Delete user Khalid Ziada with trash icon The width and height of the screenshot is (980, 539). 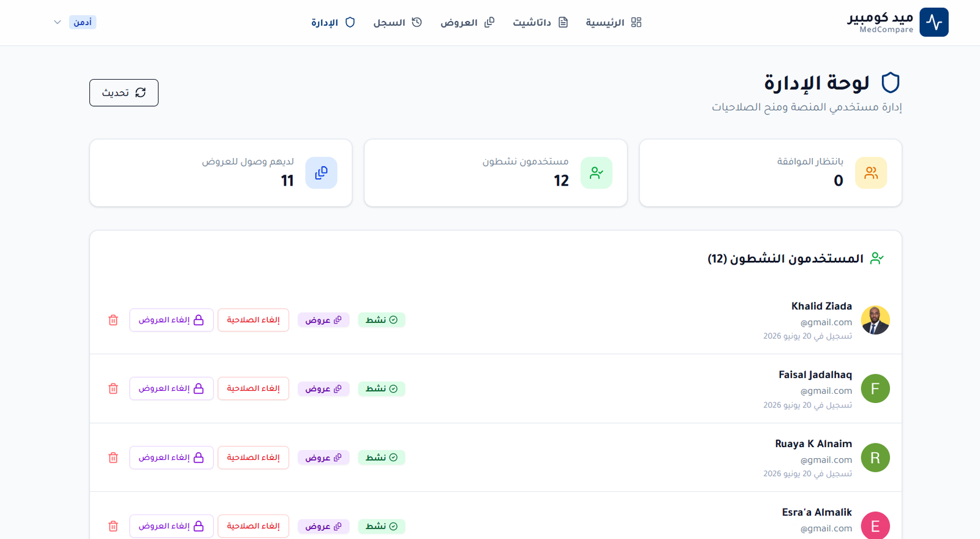(113, 320)
